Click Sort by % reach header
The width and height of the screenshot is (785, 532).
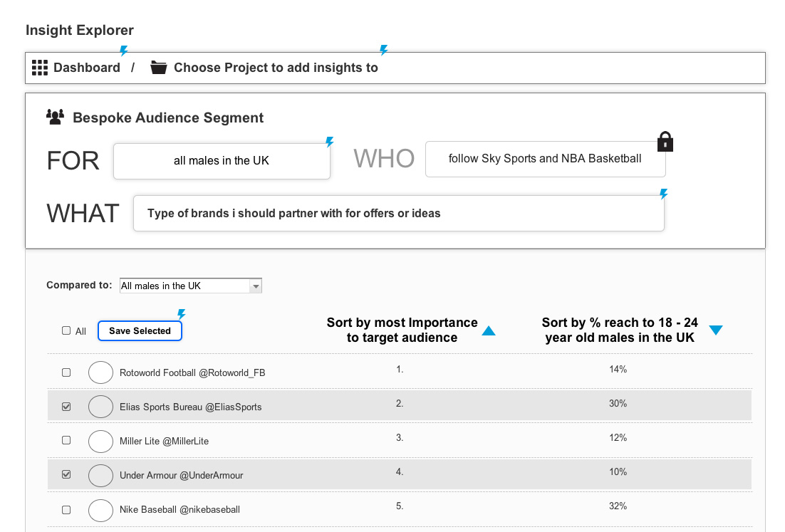(x=620, y=330)
